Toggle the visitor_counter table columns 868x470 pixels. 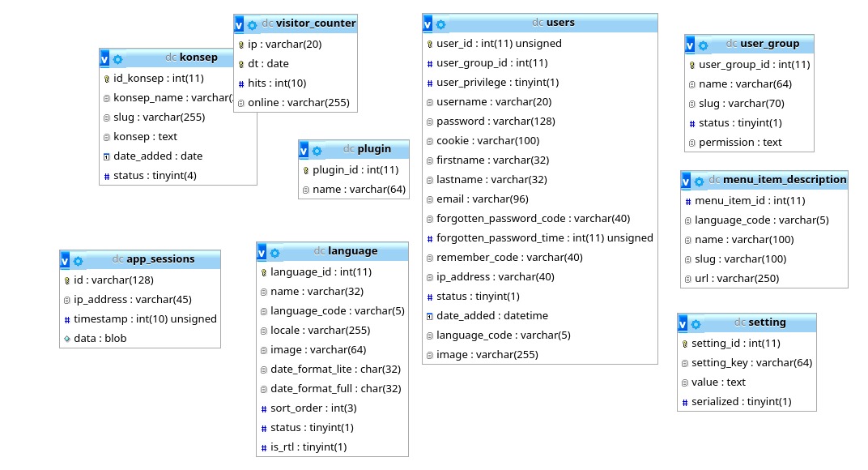pyautogui.click(x=240, y=25)
